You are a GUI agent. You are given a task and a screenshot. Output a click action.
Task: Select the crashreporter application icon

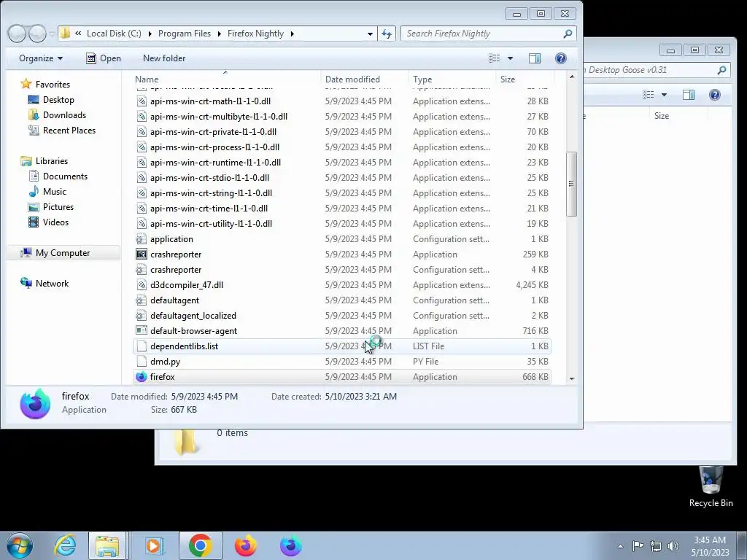coord(141,254)
